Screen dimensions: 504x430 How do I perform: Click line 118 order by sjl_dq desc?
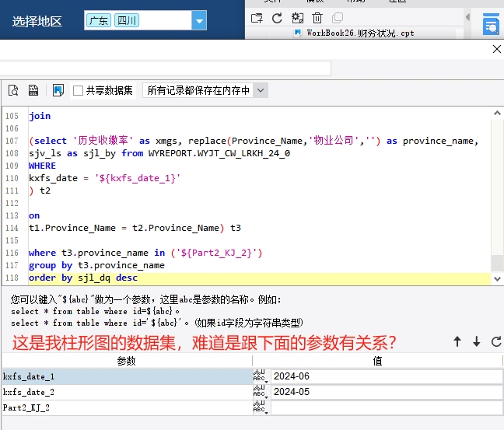click(x=83, y=278)
